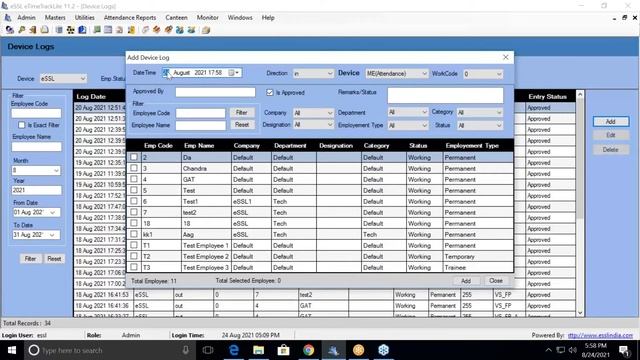Screen dimensions: 640x360
Task: Select checkbox for employee GAT
Action: 134,179
